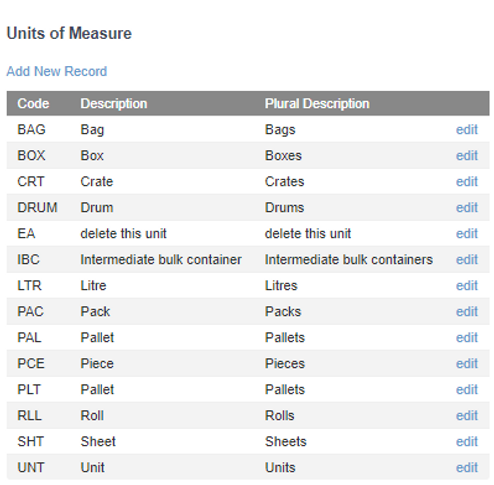Select the PCE code cell

tap(31, 363)
